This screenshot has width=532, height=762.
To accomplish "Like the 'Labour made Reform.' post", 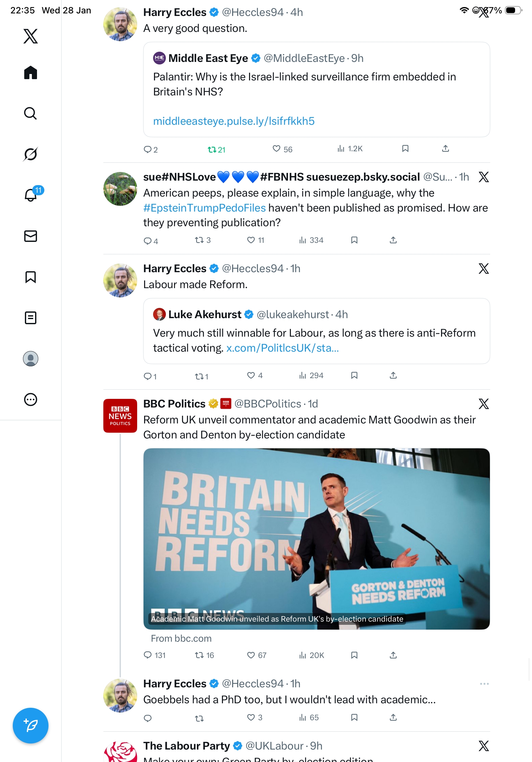I will pos(251,375).
